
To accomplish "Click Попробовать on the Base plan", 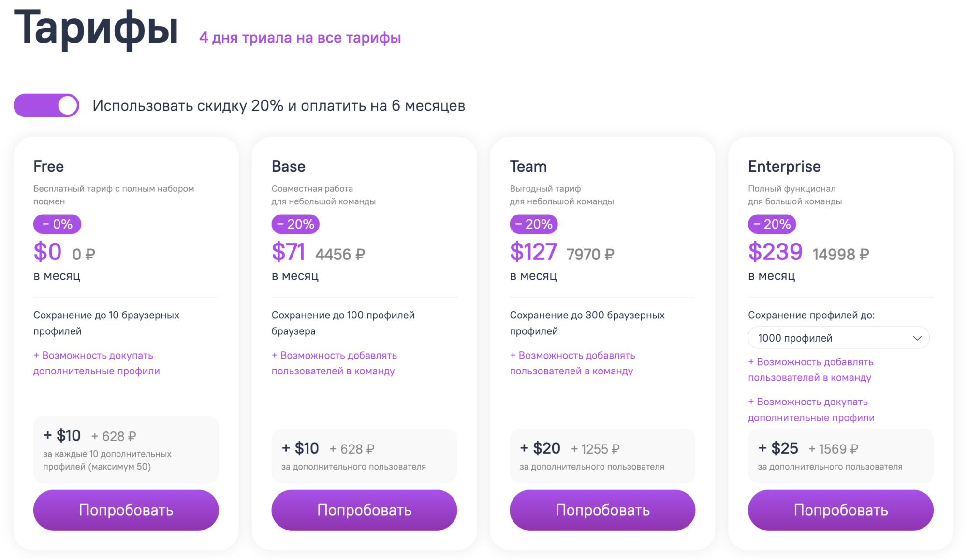I will tap(364, 510).
